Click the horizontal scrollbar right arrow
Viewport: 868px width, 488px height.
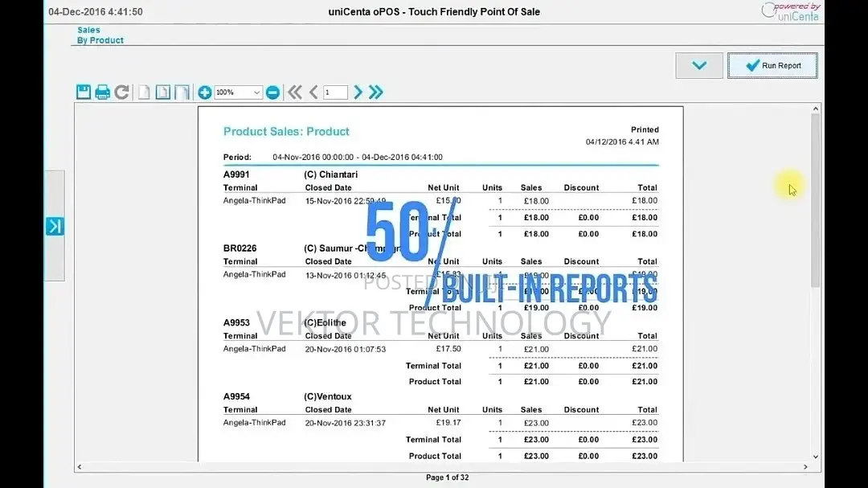click(805, 467)
